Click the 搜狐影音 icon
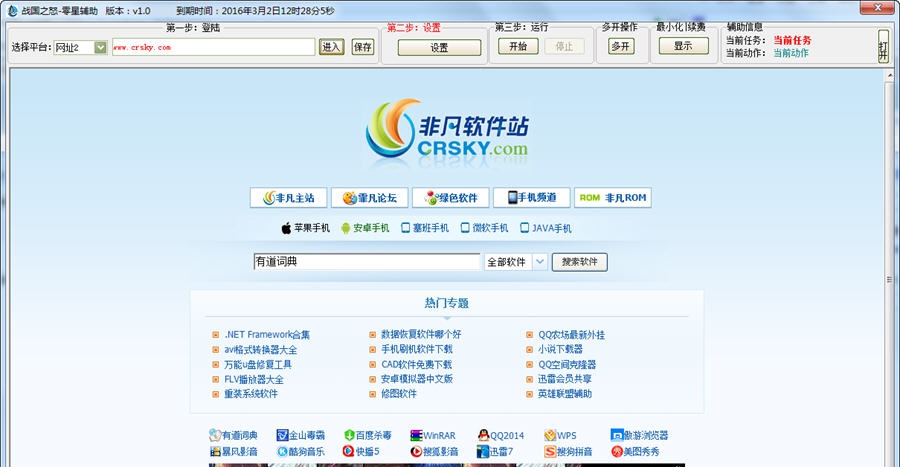 coord(416,452)
